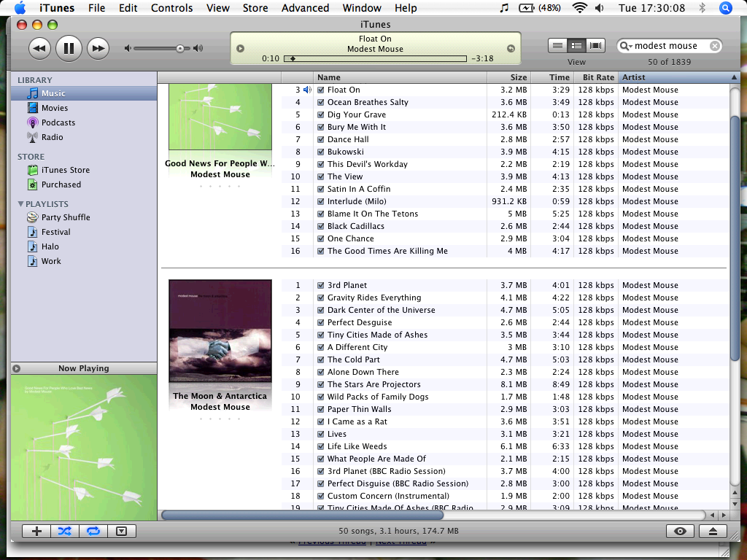Viewport: 747px width, 560px height.
Task: Show the browser with eye button
Action: point(681,532)
